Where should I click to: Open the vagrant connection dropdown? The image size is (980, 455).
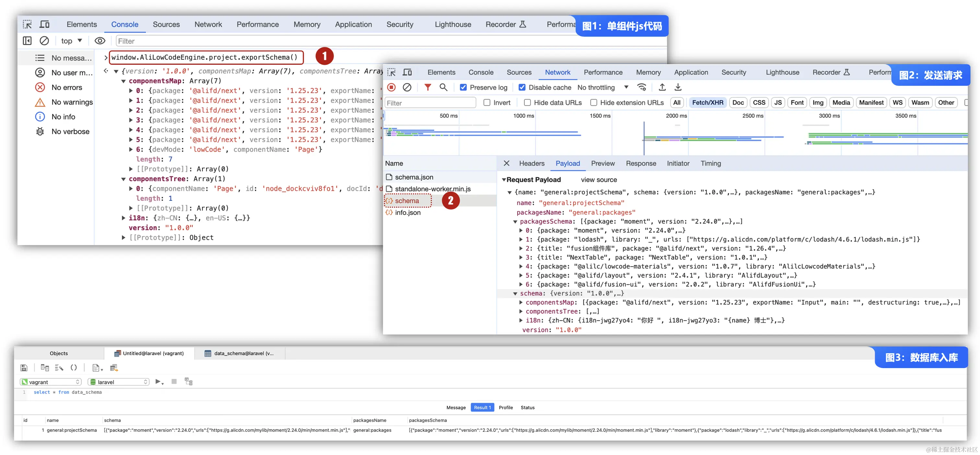pos(51,382)
